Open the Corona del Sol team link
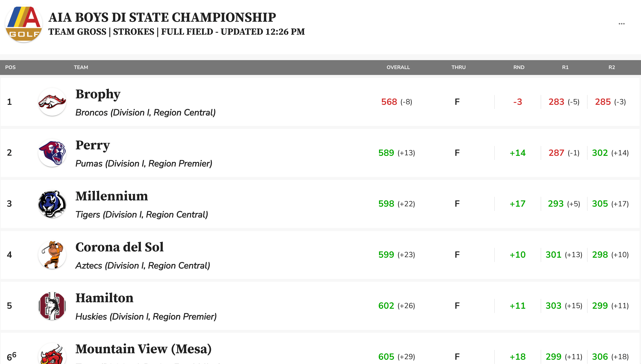The height and width of the screenshot is (364, 641). (x=120, y=247)
